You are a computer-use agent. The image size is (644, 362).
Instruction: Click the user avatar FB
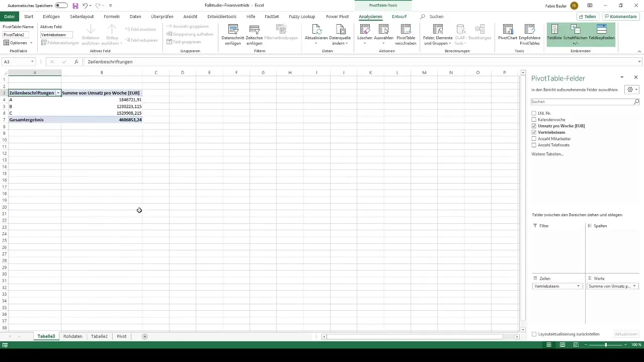point(574,6)
